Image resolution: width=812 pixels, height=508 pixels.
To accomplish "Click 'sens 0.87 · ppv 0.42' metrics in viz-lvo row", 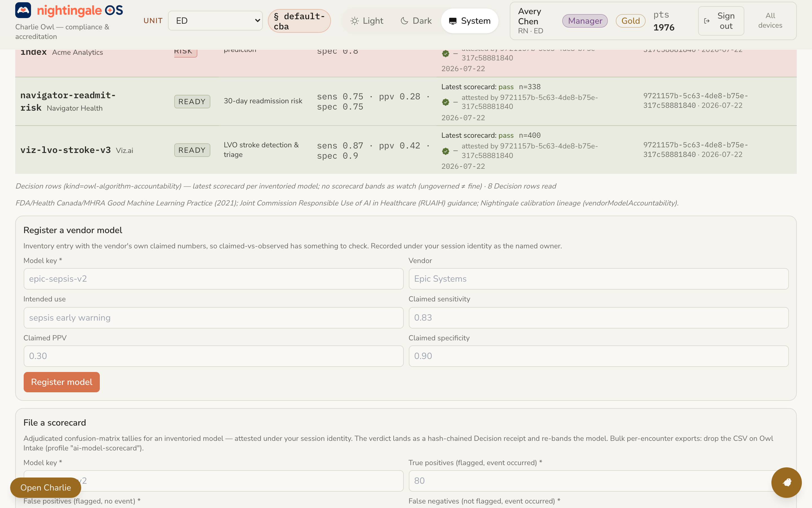I will 369,146.
